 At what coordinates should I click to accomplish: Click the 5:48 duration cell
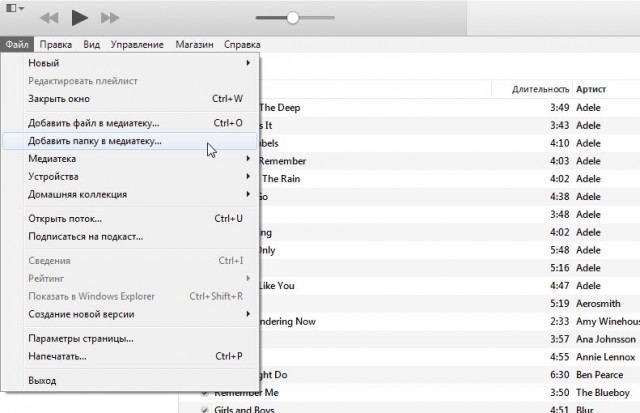pyautogui.click(x=560, y=250)
